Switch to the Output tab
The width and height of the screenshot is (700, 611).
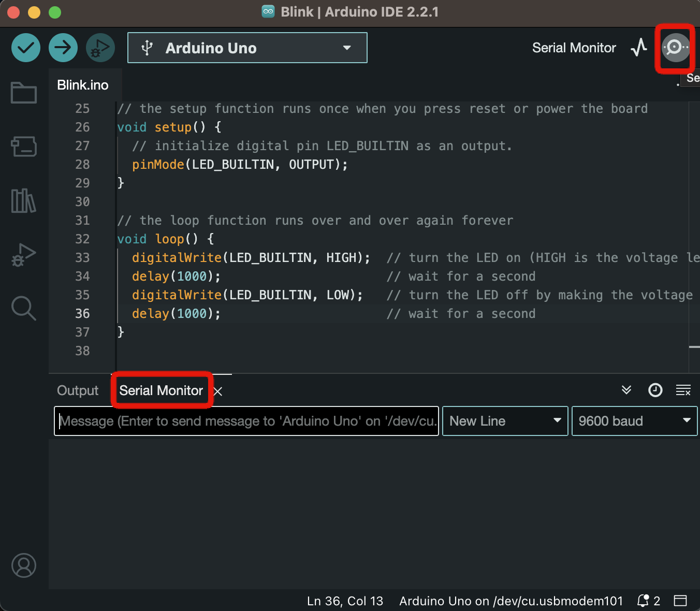78,390
